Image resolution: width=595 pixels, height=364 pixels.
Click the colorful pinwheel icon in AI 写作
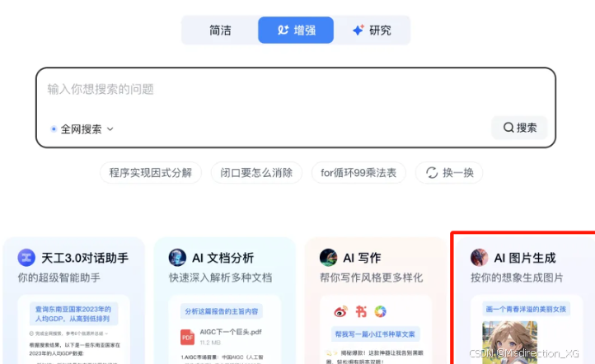[x=380, y=311]
